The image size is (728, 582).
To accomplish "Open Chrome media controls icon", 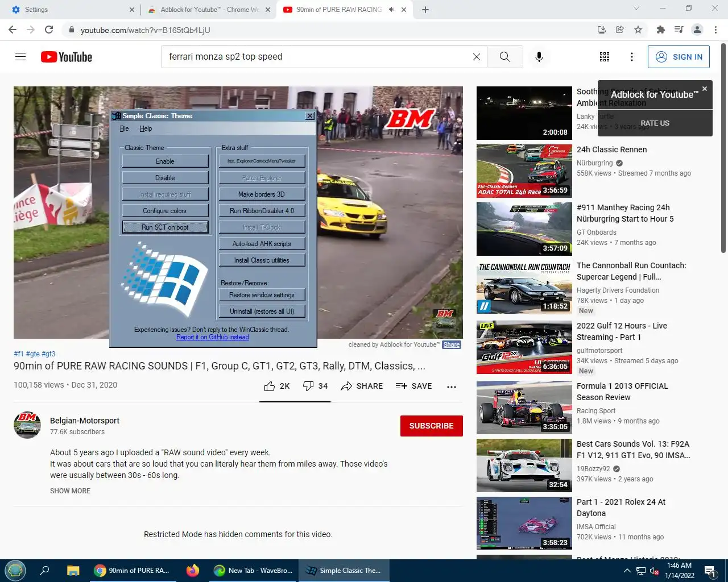I will (679, 30).
